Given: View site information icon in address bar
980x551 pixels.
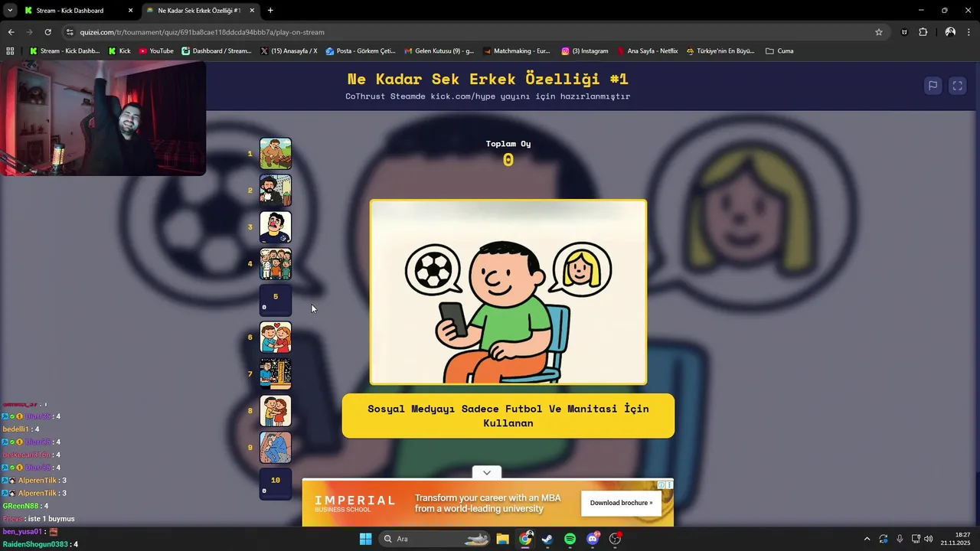Looking at the screenshot, I should tap(70, 32).
